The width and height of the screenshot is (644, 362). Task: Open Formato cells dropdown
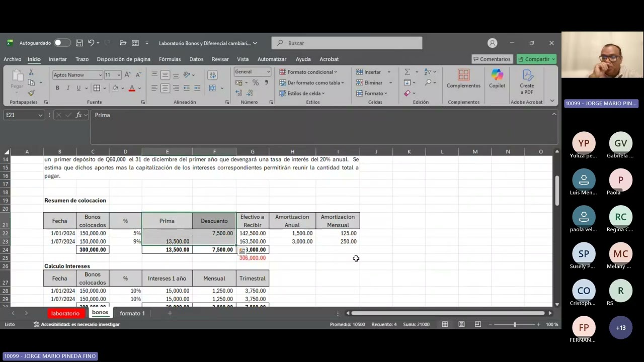point(372,93)
